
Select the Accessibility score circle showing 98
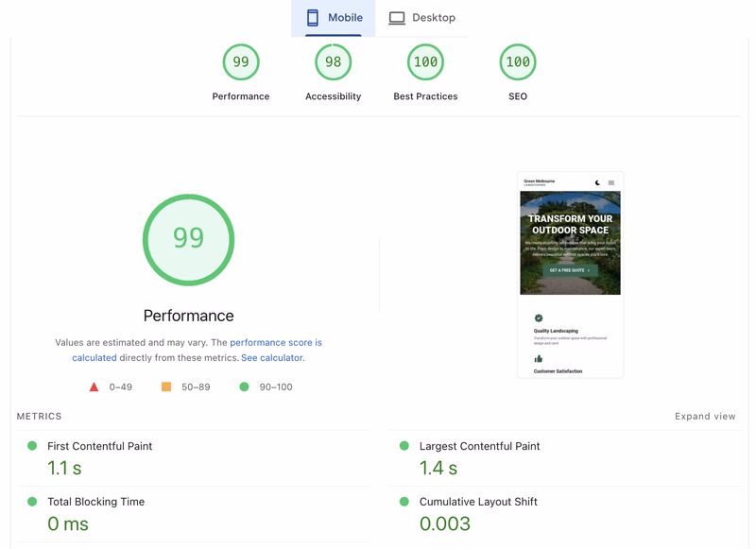(333, 61)
